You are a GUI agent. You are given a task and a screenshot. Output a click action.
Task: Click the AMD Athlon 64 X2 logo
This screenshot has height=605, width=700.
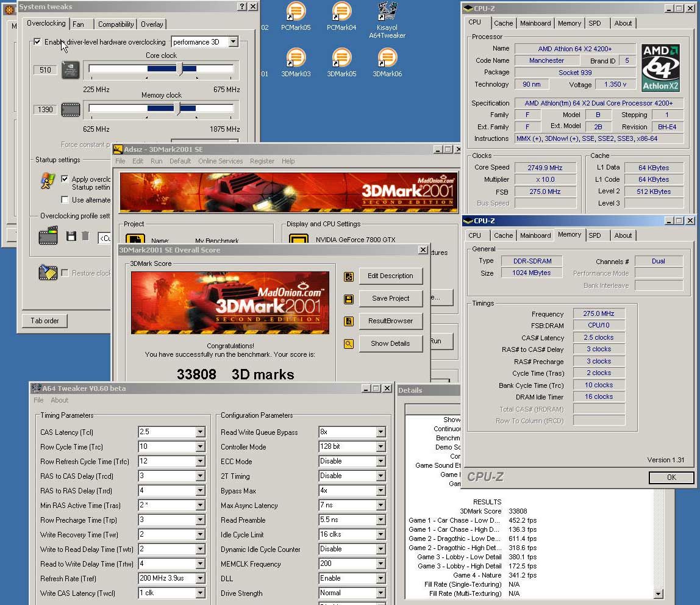pyautogui.click(x=661, y=68)
